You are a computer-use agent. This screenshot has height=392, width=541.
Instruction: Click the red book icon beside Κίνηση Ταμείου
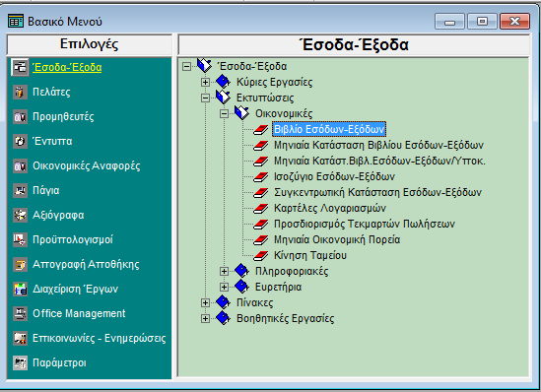pos(261,255)
